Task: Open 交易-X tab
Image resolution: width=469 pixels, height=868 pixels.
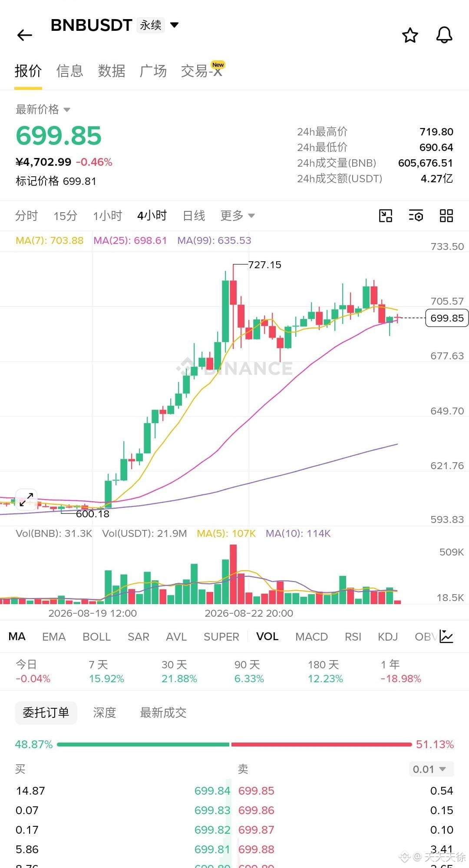Action: pyautogui.click(x=202, y=70)
